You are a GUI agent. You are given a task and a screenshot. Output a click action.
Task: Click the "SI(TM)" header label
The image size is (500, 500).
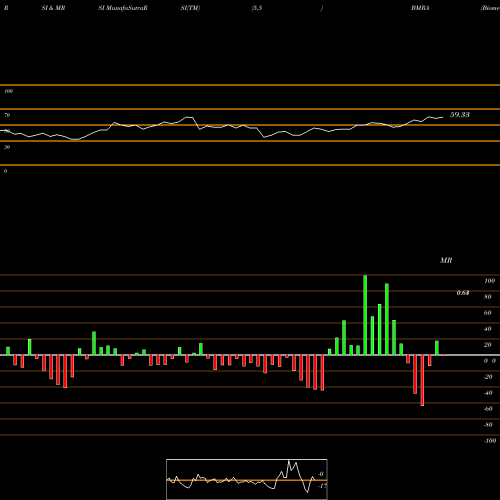[190, 8]
